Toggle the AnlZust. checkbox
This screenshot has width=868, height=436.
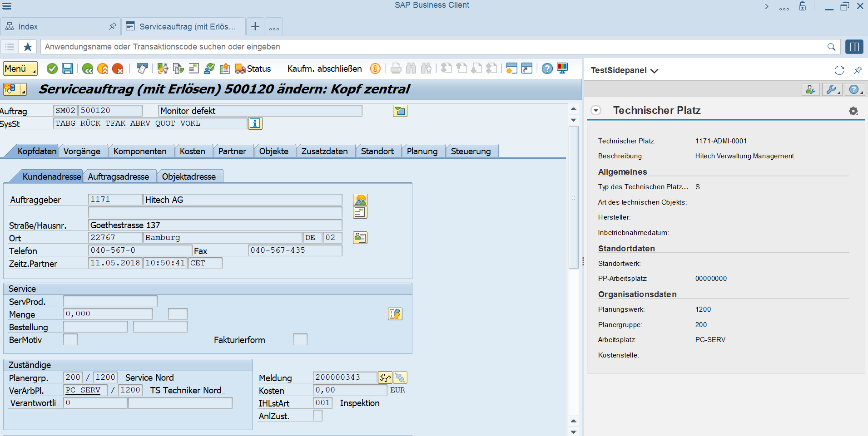tap(317, 416)
